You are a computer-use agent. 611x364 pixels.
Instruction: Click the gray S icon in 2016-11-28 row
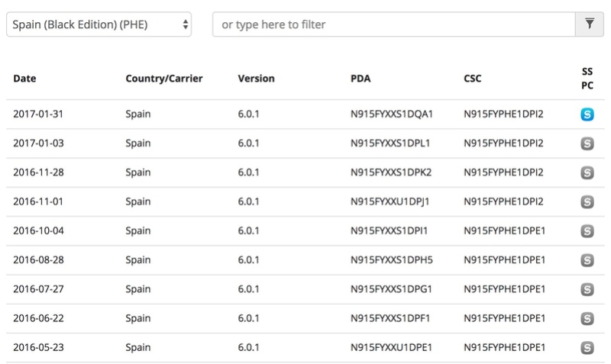[587, 172]
